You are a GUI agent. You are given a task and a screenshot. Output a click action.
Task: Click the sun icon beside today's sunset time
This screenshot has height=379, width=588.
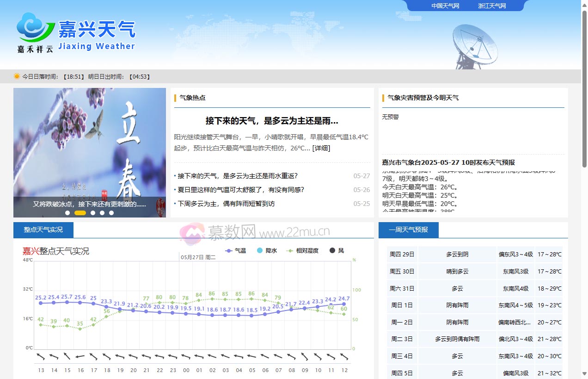click(17, 76)
